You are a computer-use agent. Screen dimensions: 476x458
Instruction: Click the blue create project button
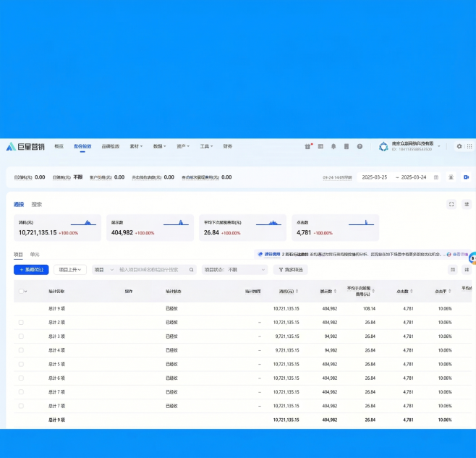click(x=31, y=270)
